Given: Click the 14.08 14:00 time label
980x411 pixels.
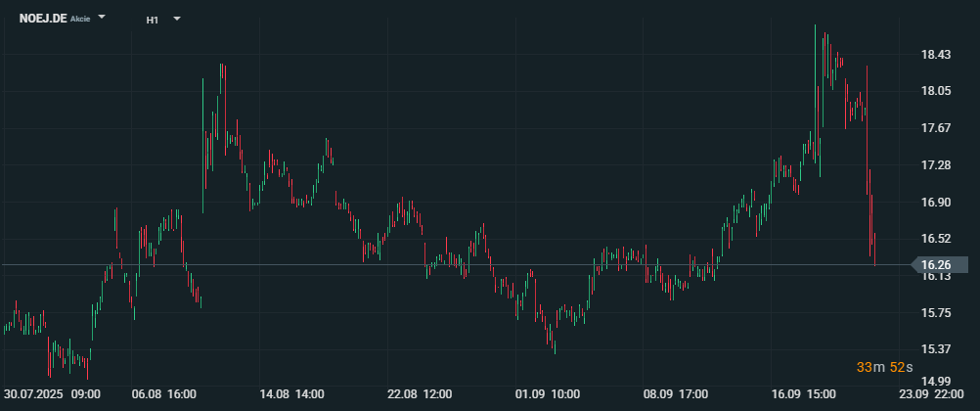Looking at the screenshot, I should point(291,394).
